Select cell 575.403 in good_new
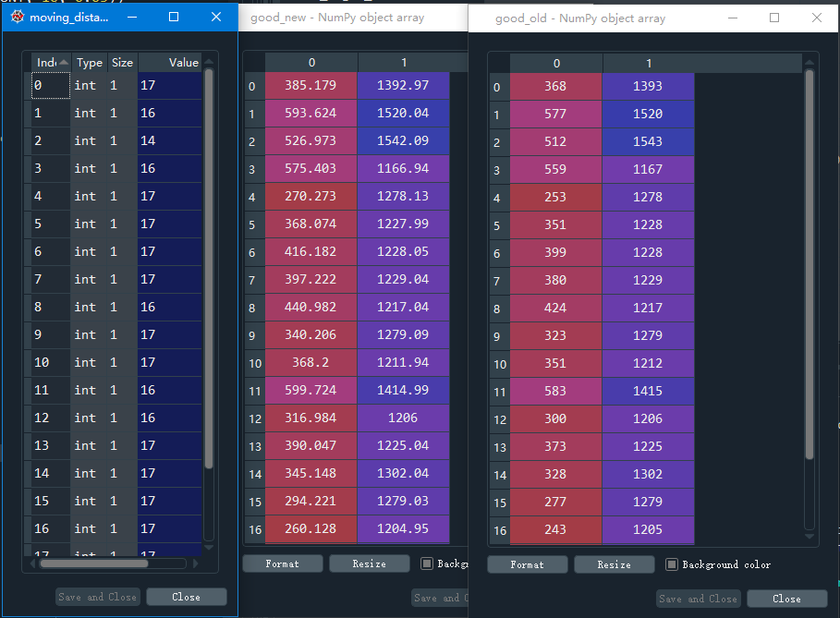This screenshot has height=618, width=840. click(x=310, y=168)
